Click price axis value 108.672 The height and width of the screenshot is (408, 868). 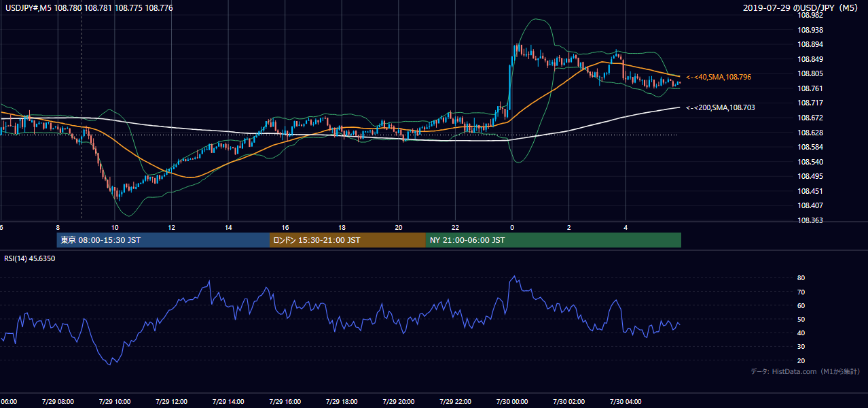click(810, 118)
